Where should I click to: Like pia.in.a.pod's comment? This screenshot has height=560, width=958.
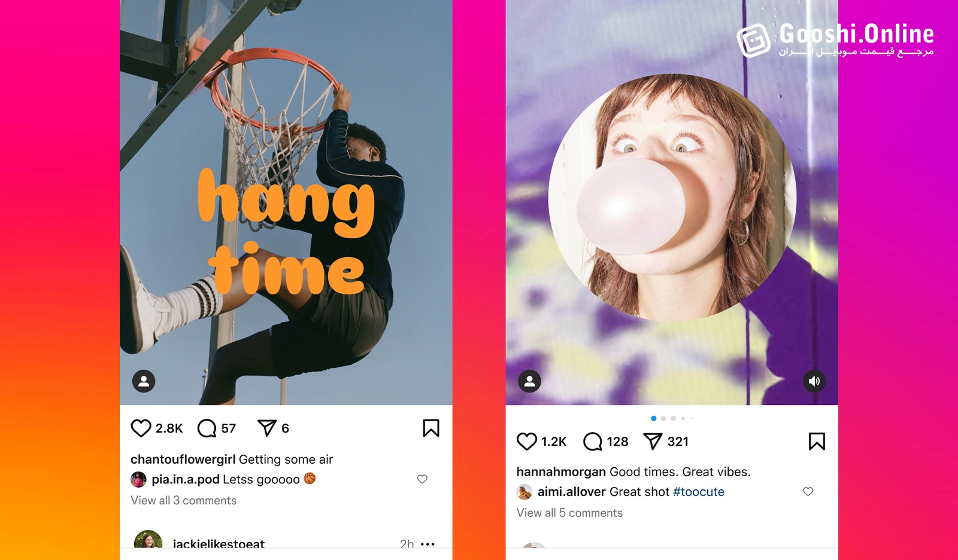click(x=422, y=479)
